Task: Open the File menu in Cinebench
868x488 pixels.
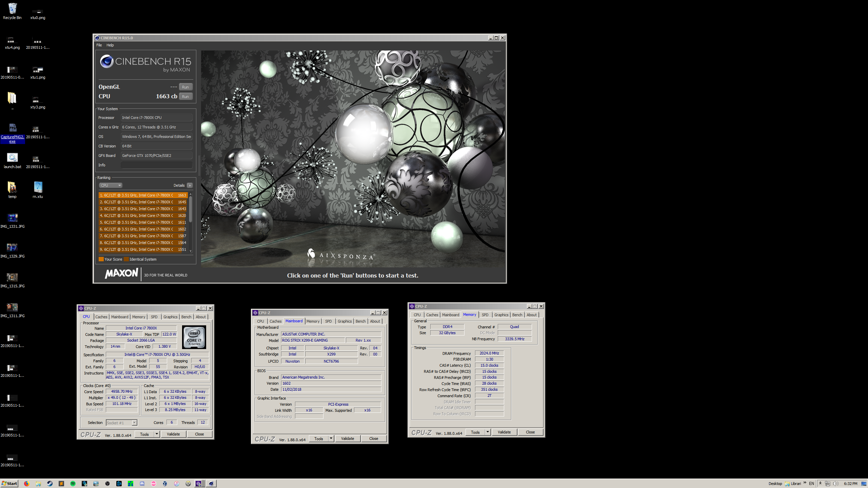Action: tap(99, 45)
